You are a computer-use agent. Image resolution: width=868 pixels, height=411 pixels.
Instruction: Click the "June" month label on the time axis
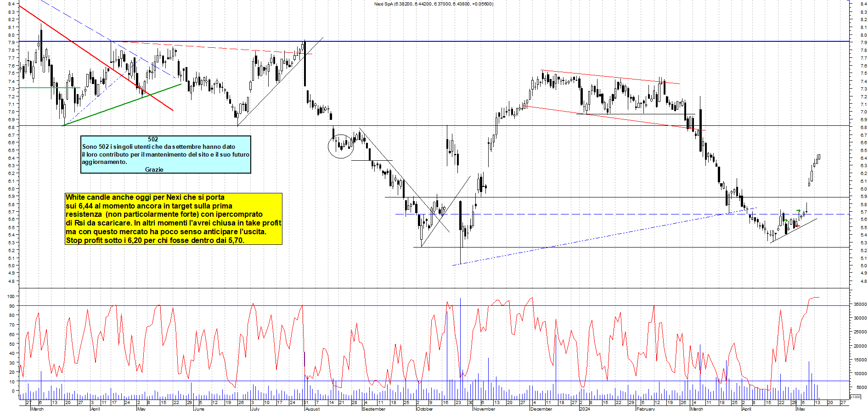coord(199,409)
